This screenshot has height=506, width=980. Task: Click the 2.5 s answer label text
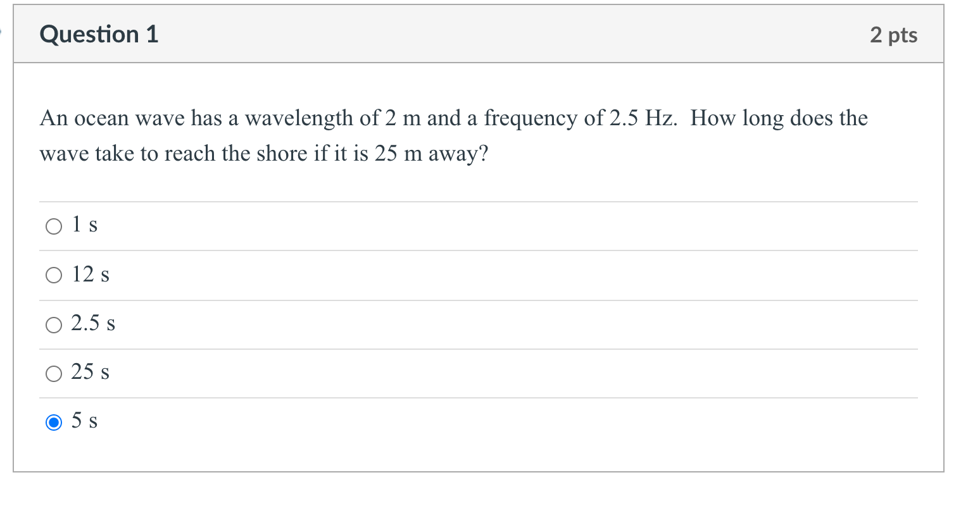tap(94, 324)
